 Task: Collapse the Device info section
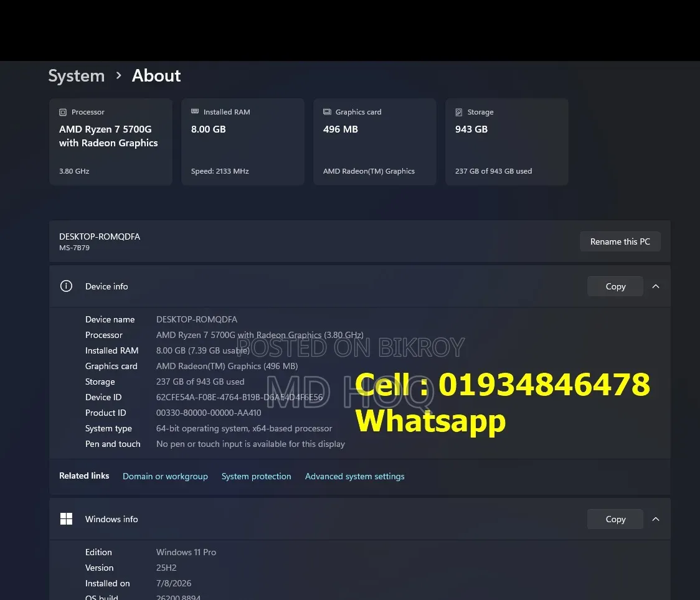coord(656,286)
